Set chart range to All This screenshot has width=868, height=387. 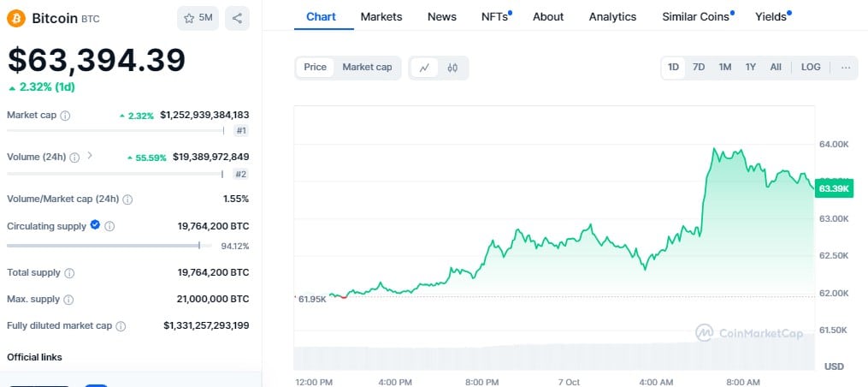pyautogui.click(x=776, y=67)
